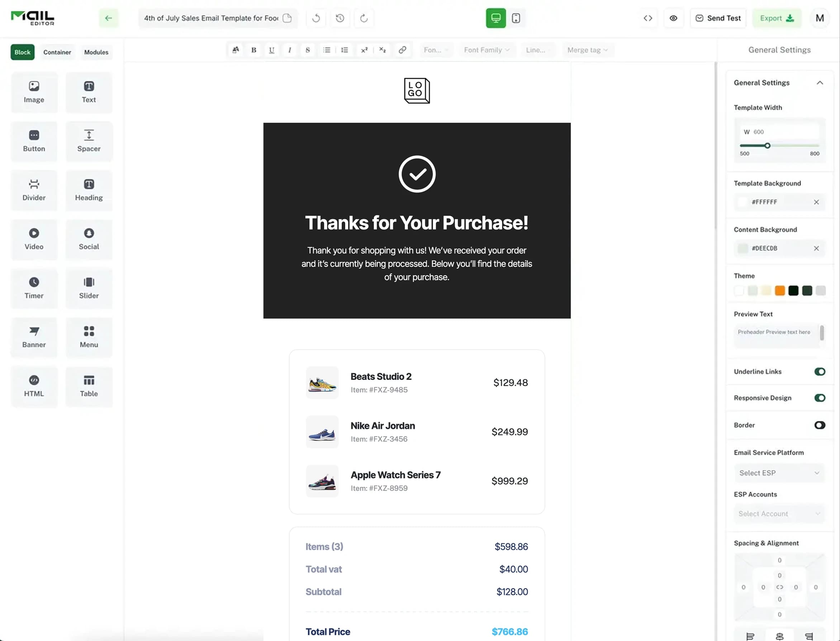Click the Template Width input field

(779, 132)
